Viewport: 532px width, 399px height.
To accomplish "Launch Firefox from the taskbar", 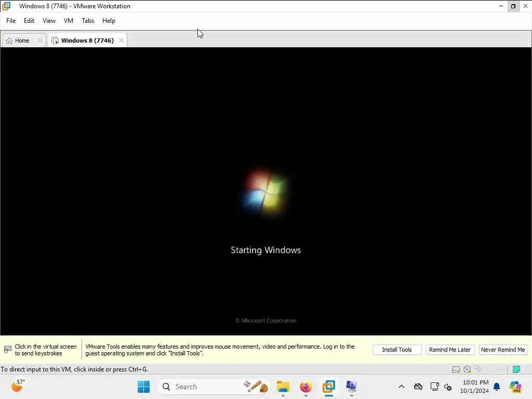I will pyautogui.click(x=305, y=387).
